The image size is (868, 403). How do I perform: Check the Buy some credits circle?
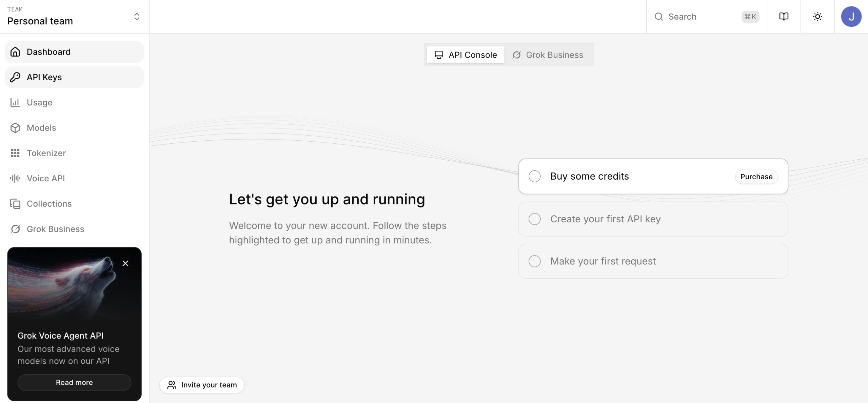(x=534, y=176)
